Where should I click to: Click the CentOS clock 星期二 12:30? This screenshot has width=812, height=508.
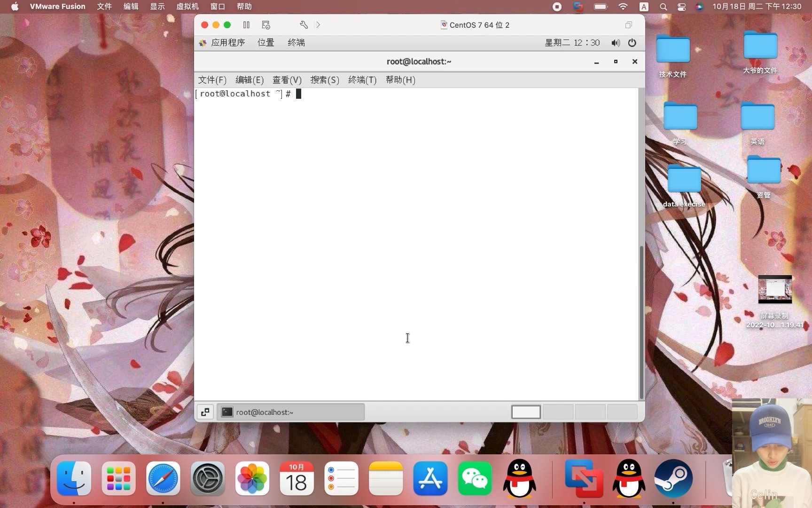click(572, 43)
